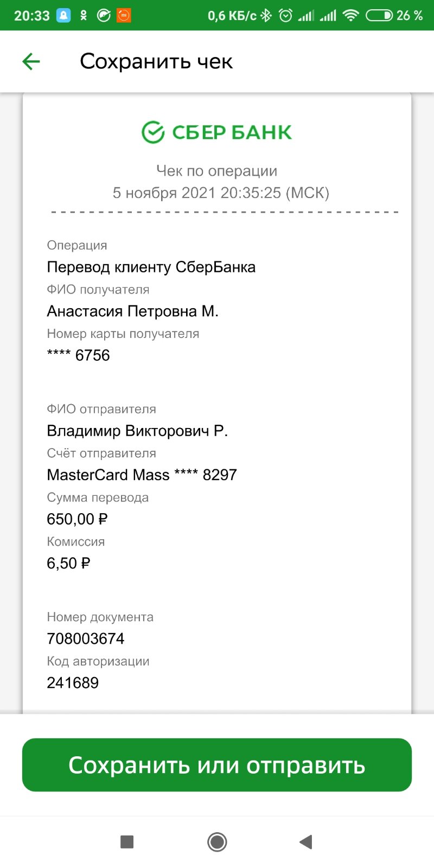The image size is (434, 868).
Task: Tap the Android home circle button
Action: [x=217, y=842]
